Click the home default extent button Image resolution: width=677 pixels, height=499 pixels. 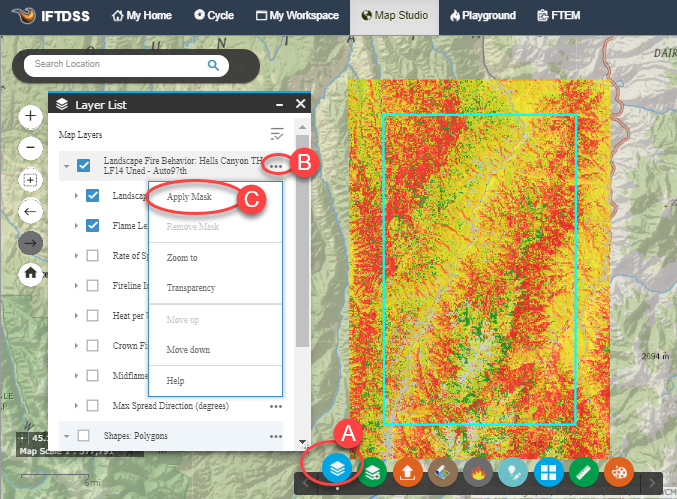tap(30, 274)
